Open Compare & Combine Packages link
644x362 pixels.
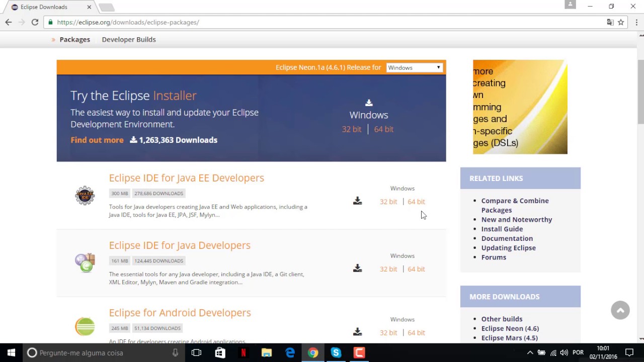click(515, 205)
